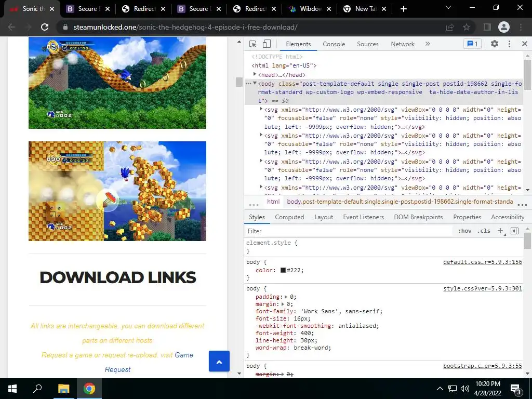Open File Explorer from the taskbar
This screenshot has width=532, height=399.
pos(63,389)
